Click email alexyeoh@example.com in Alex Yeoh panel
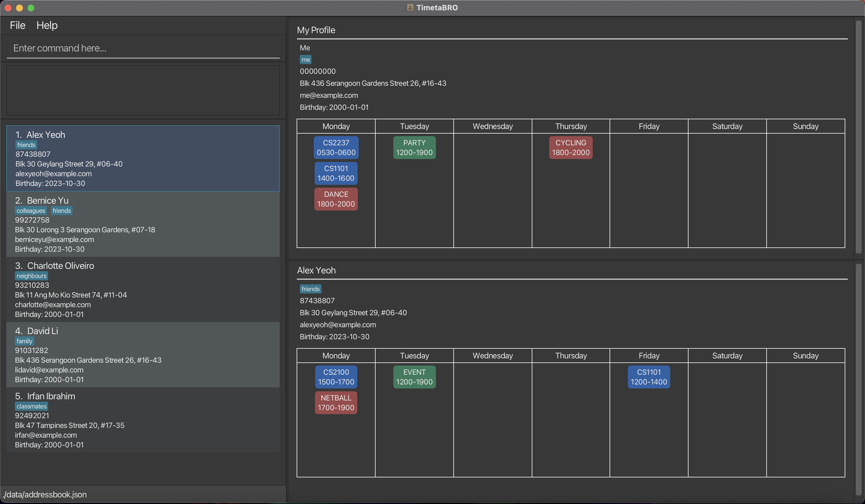This screenshot has height=504, width=865. [x=338, y=325]
